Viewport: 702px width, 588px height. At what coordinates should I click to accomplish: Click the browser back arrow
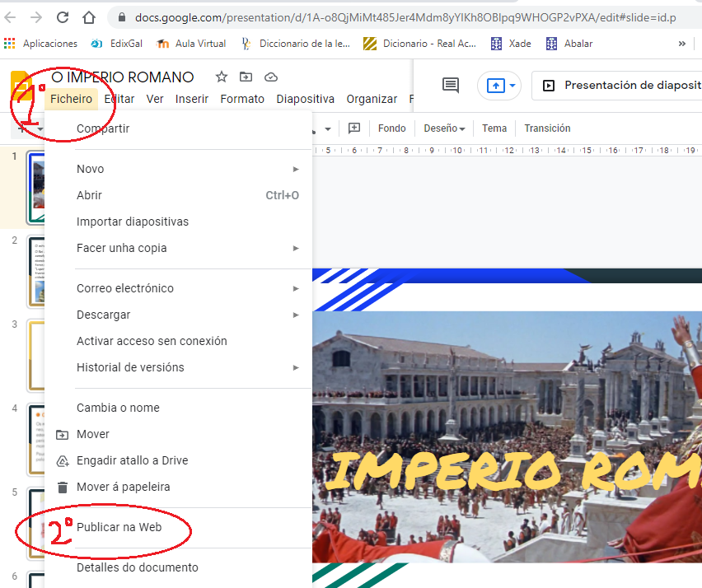12,17
